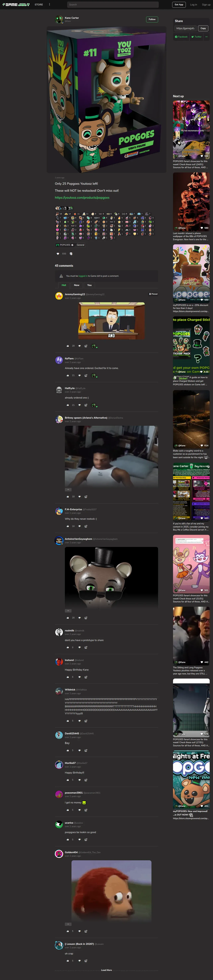Switch comments to the You tab

[89, 285]
